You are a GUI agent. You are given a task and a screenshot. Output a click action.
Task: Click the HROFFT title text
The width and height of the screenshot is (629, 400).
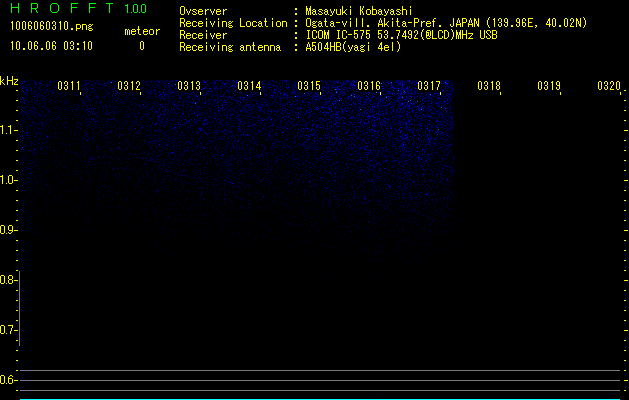pyautogui.click(x=62, y=8)
